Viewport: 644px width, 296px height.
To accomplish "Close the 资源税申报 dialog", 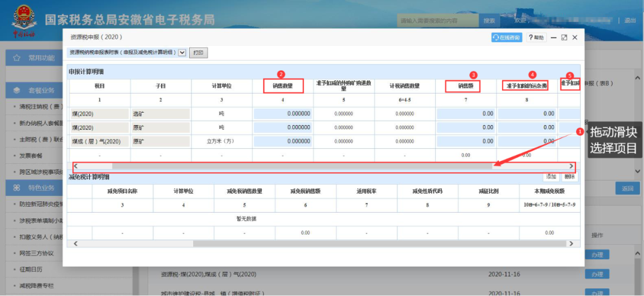I will (575, 38).
